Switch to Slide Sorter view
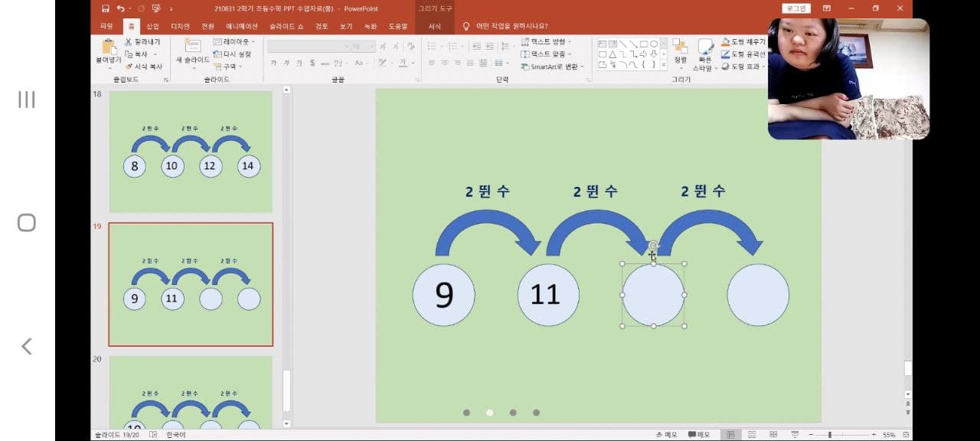Image resolution: width=980 pixels, height=441 pixels. click(752, 434)
